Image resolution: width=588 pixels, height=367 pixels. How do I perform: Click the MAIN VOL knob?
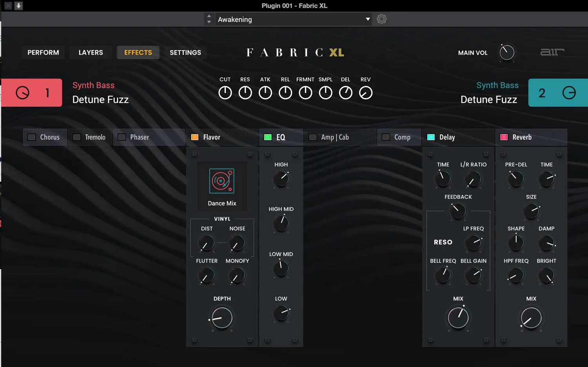point(506,53)
